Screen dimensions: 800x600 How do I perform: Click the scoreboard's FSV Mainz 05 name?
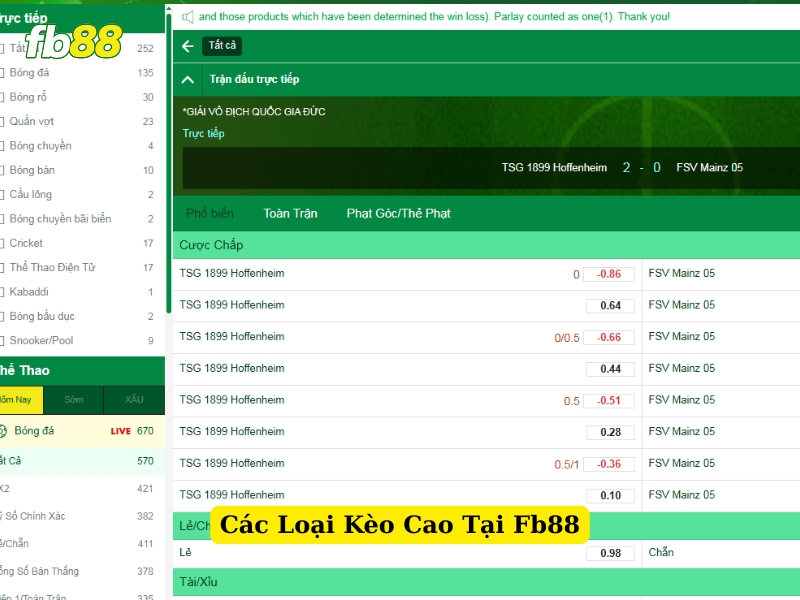pos(709,168)
